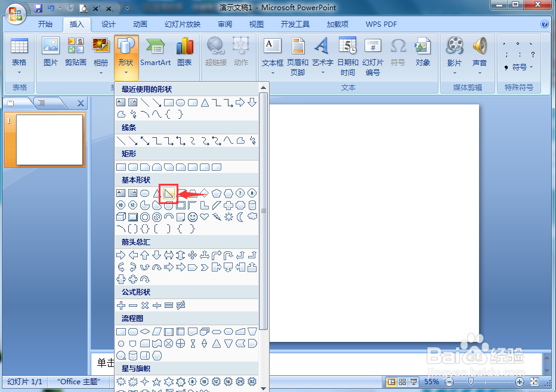Open PowerPoint help
Image resolution: width=556 pixels, height=392 pixels.
(x=544, y=24)
